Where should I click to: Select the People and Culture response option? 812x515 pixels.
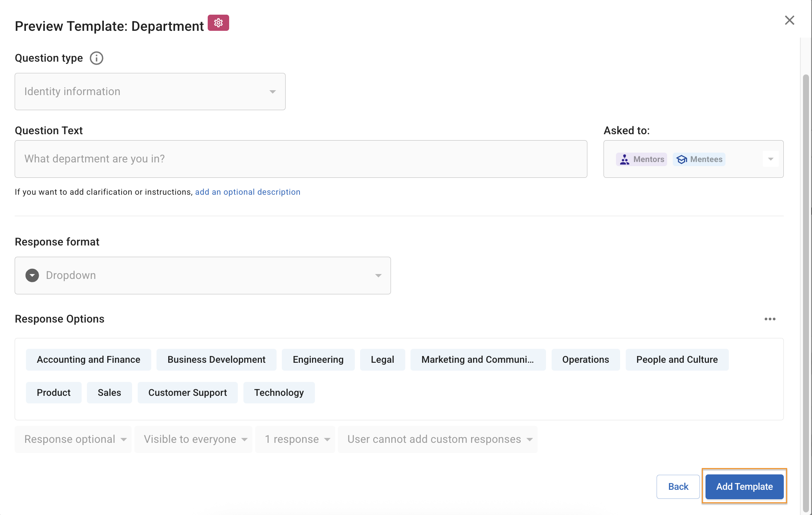(x=677, y=359)
